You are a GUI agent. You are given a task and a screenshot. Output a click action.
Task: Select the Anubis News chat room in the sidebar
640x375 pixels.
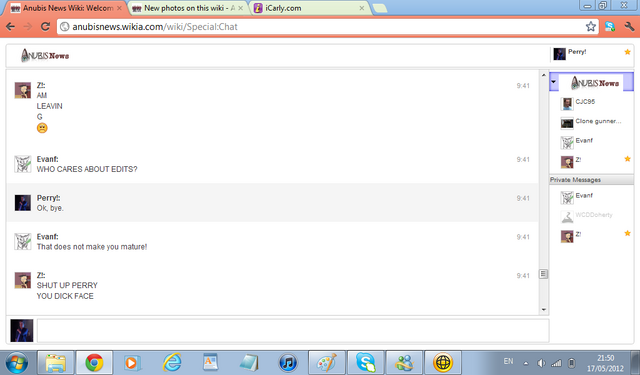pos(592,82)
